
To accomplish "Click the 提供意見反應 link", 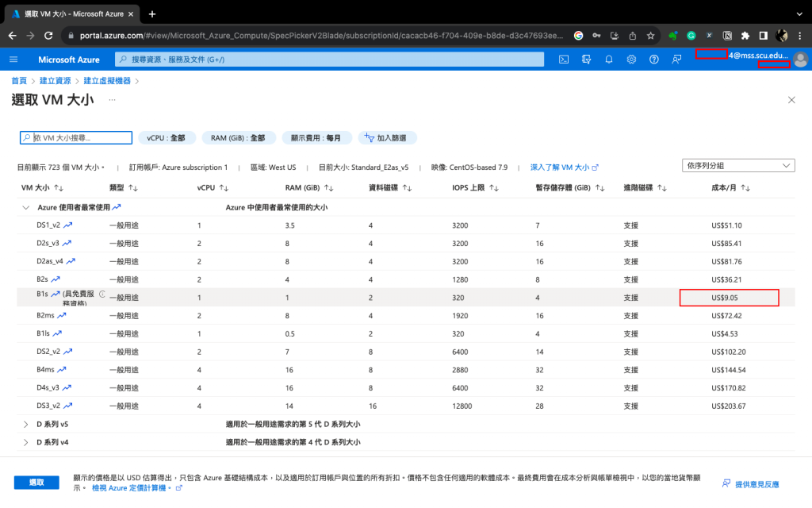I will (751, 484).
